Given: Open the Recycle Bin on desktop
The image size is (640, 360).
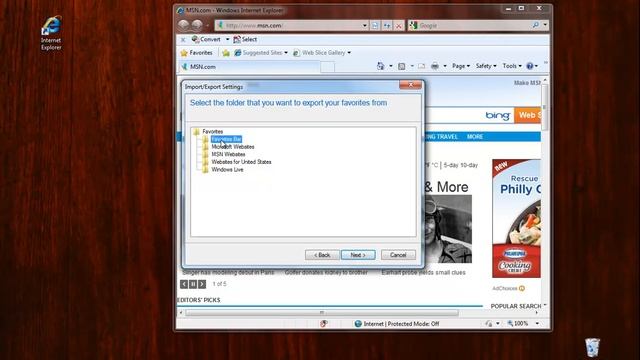Looking at the screenshot, I should click(x=592, y=347).
